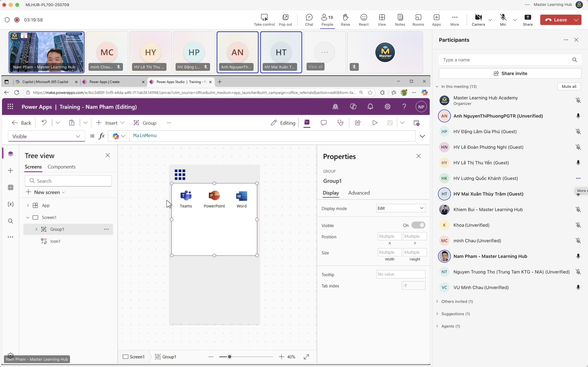Toggle the Teams Camera
The image size is (588, 367).
click(478, 20)
